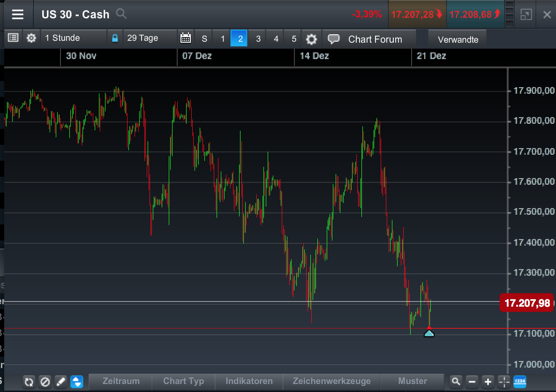Open the 29 Tage period dropdown
The width and height of the screenshot is (556, 392).
(150, 38)
